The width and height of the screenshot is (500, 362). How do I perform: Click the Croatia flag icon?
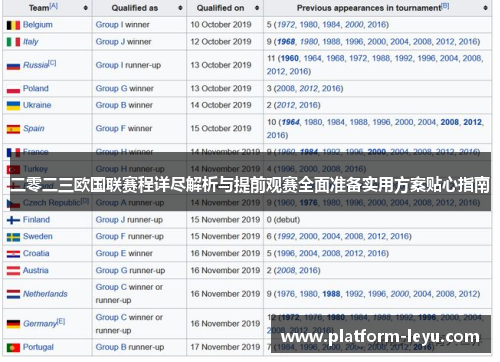pyautogui.click(x=13, y=254)
